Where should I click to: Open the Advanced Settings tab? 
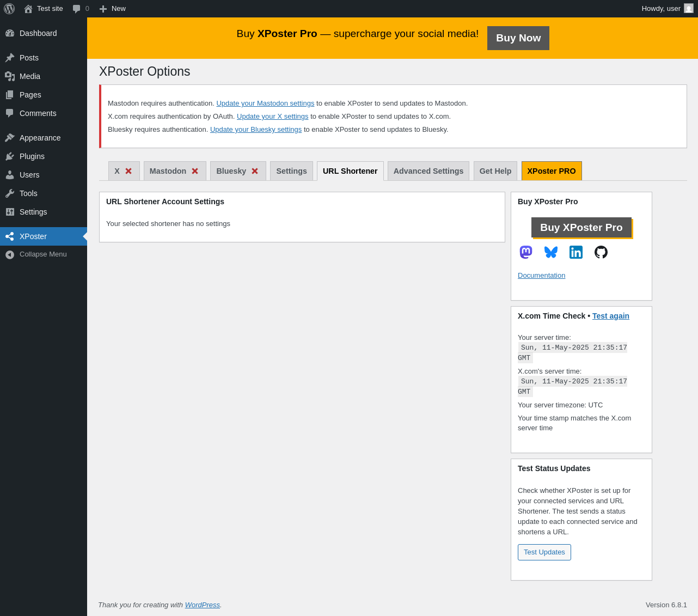[x=428, y=171]
